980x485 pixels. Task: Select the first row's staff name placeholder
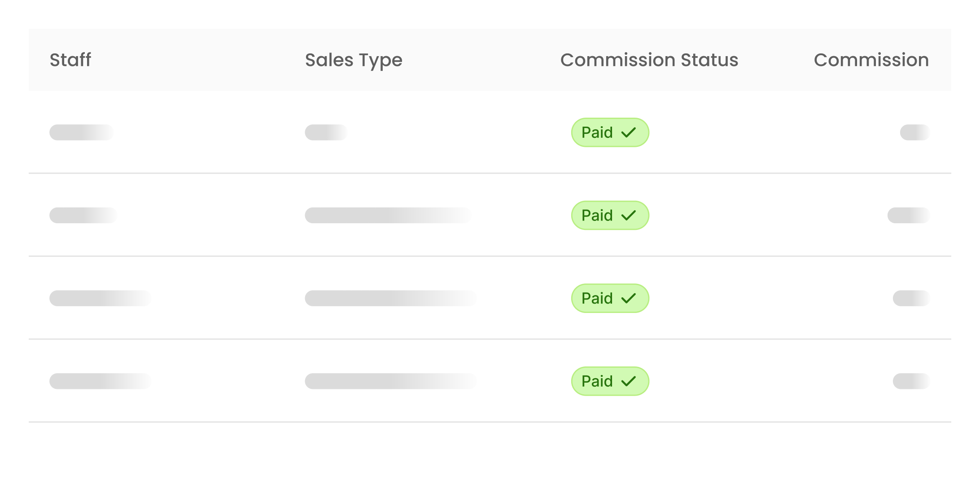point(81,132)
